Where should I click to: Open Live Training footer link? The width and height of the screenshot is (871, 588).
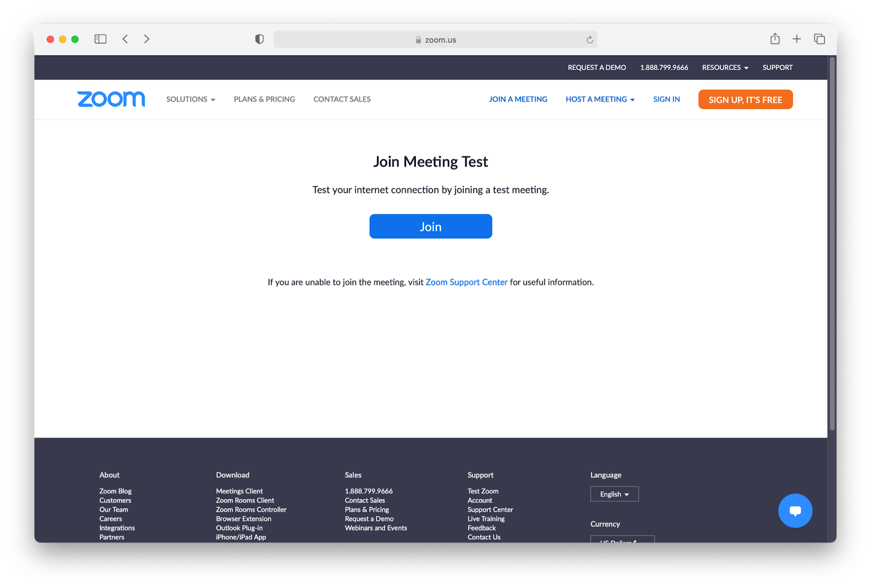pyautogui.click(x=486, y=519)
